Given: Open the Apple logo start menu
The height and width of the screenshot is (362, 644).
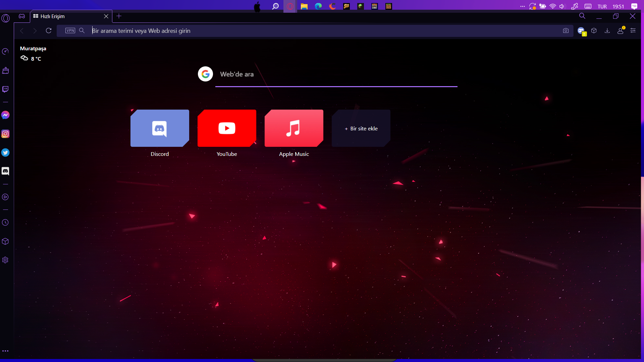Looking at the screenshot, I should click(x=257, y=6).
